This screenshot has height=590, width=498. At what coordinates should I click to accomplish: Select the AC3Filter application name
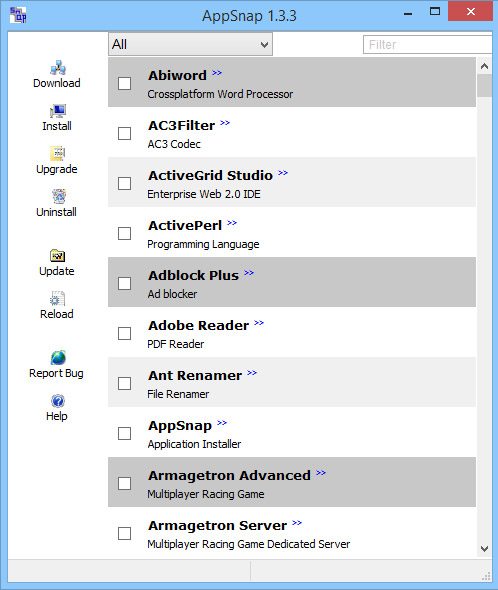coord(181,126)
